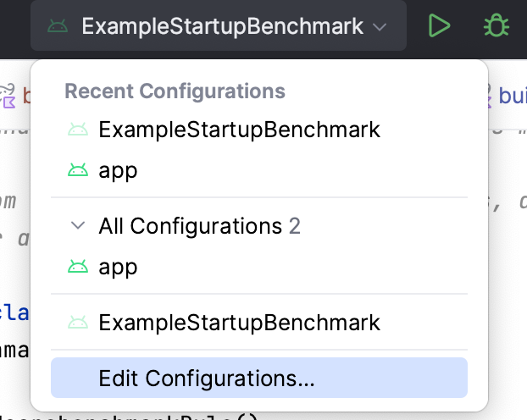Click Android icon beside app under All Configurations

click(78, 267)
